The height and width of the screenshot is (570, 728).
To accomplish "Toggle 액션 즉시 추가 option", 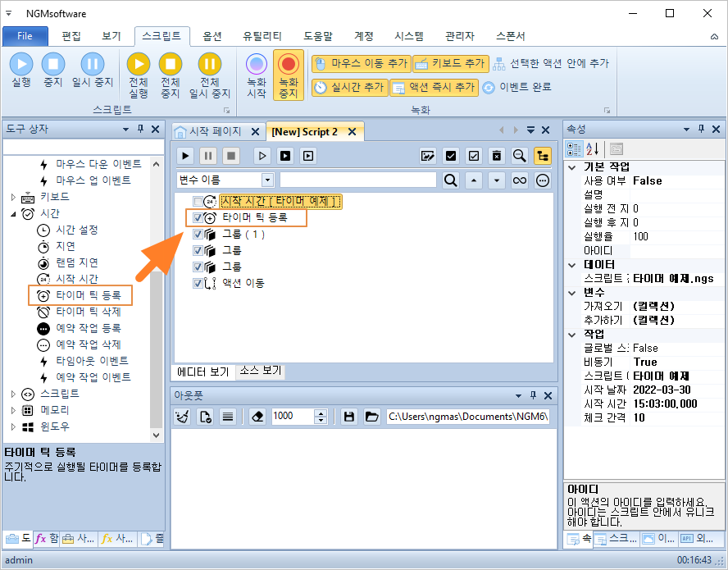I will tap(435, 87).
